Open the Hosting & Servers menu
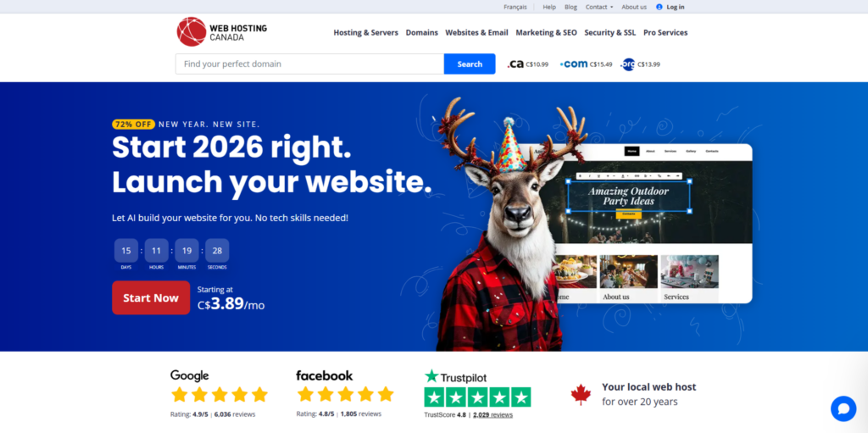 (x=365, y=33)
